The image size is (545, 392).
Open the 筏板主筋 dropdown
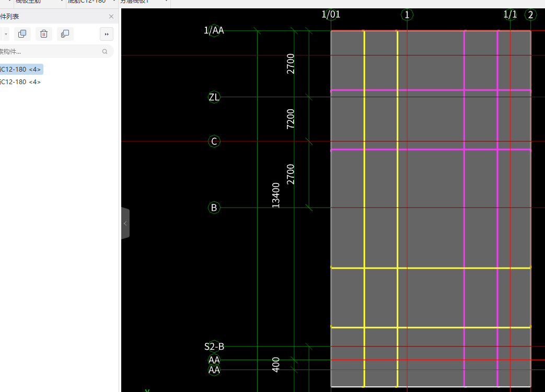tap(39, 2)
